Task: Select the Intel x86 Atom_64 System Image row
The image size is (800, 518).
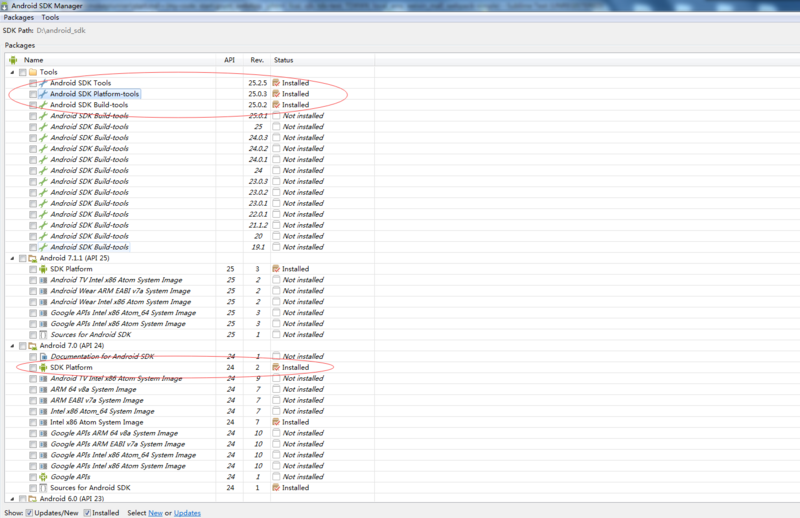Action: coord(190,411)
